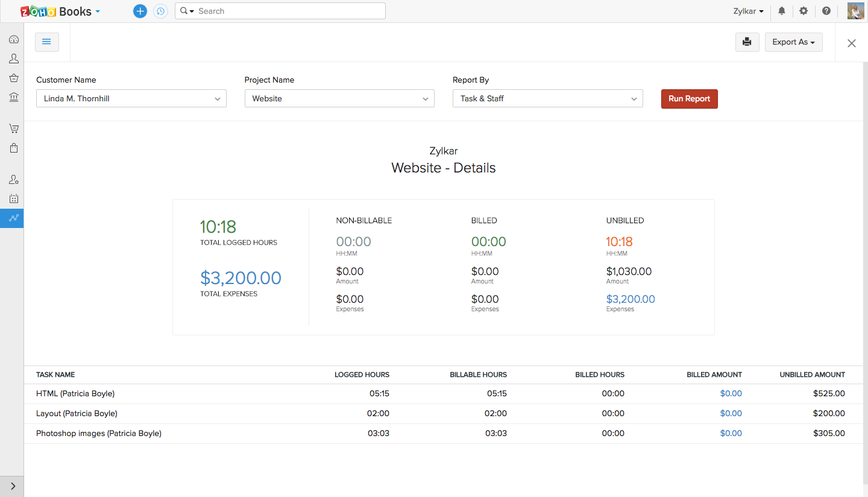This screenshot has width=868, height=497.
Task: Open notifications bell icon
Action: click(x=782, y=11)
